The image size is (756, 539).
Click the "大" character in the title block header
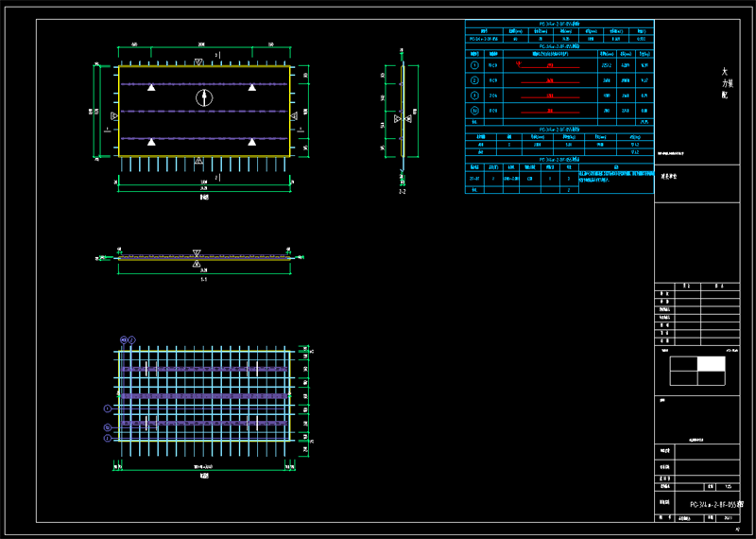tap(724, 72)
